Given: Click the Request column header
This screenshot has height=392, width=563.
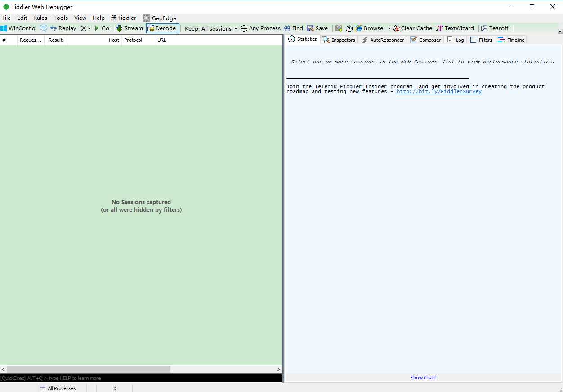Looking at the screenshot, I should [x=31, y=40].
